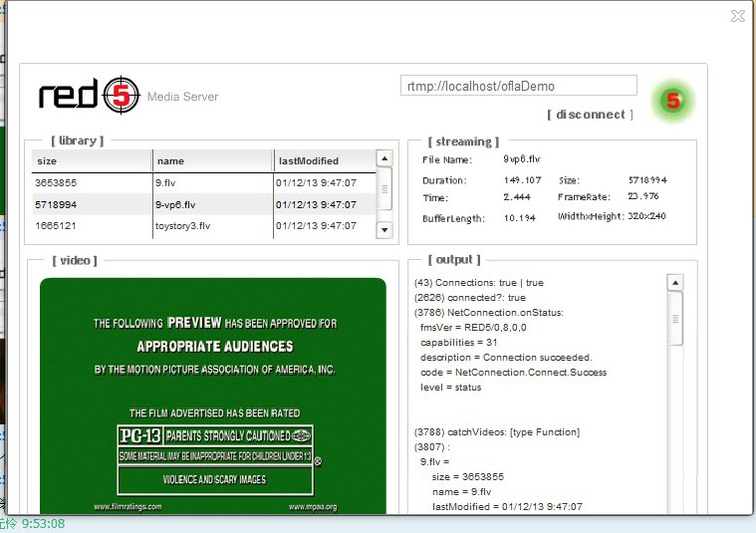Click the video preview area
This screenshot has height=533, width=756.
pyautogui.click(x=213, y=396)
